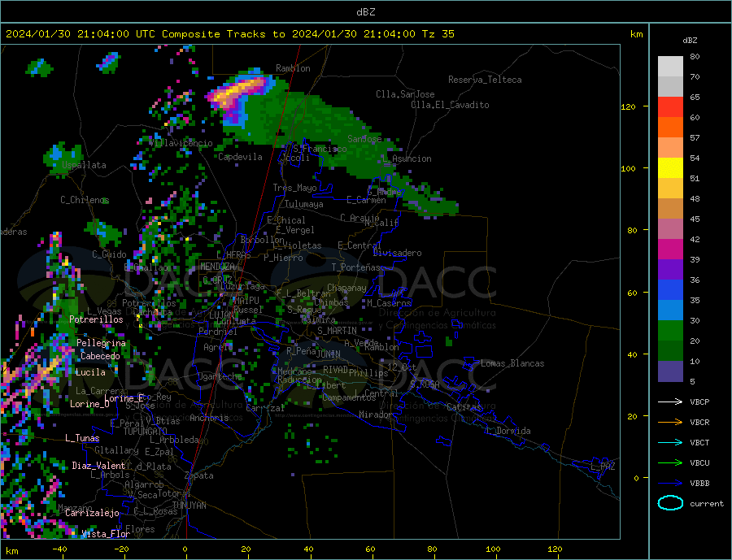Click the Lomas_Blancas label

pyautogui.click(x=512, y=363)
